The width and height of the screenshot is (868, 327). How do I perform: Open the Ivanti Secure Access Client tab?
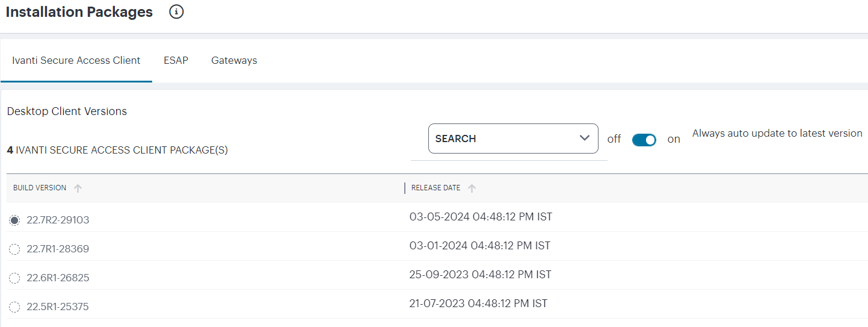(76, 60)
